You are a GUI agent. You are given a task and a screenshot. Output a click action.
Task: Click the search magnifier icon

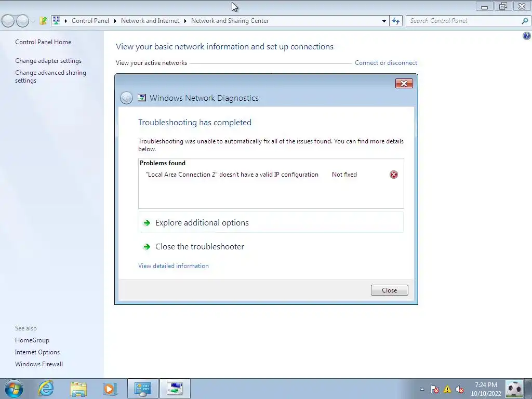tap(525, 21)
